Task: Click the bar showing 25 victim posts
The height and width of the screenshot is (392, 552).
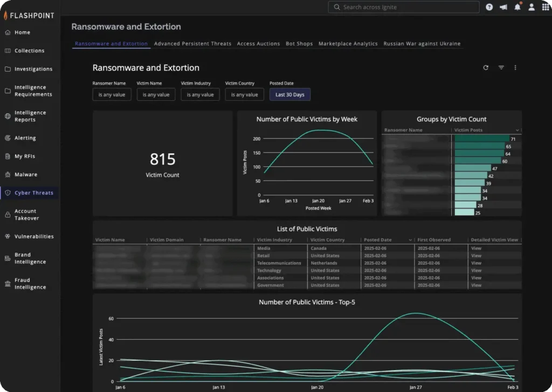Action: pos(464,212)
